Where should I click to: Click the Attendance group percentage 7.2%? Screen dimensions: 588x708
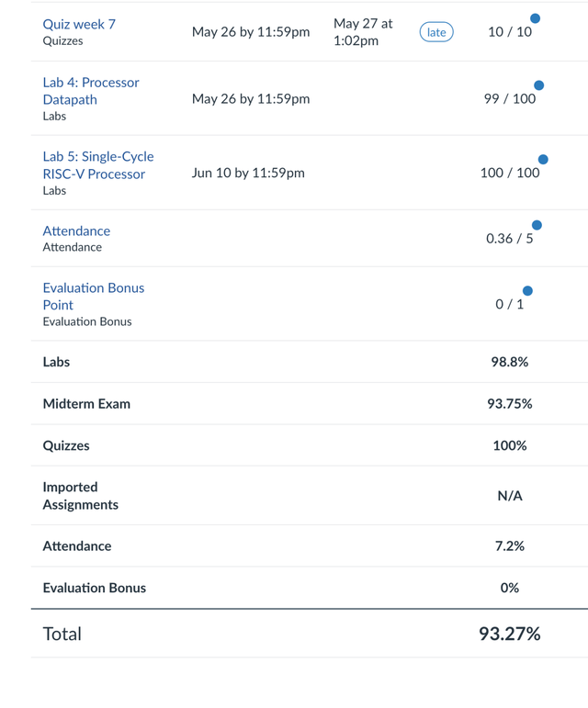509,545
